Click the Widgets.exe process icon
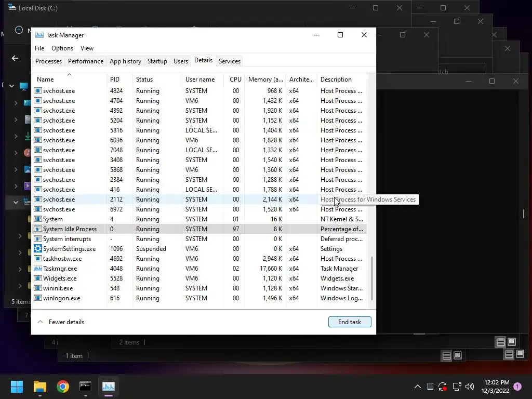The width and height of the screenshot is (532, 399). click(38, 278)
